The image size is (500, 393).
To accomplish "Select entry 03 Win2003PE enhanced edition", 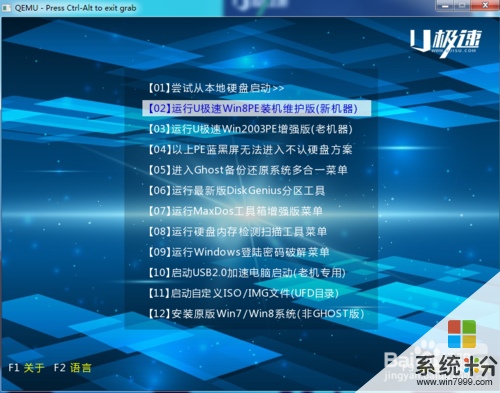I will (250, 129).
